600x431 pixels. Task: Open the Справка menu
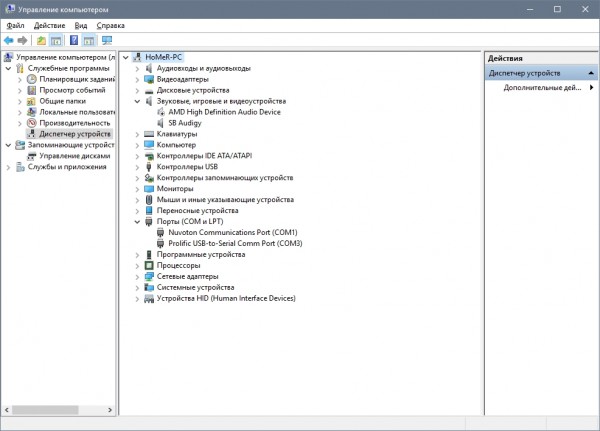pyautogui.click(x=111, y=26)
